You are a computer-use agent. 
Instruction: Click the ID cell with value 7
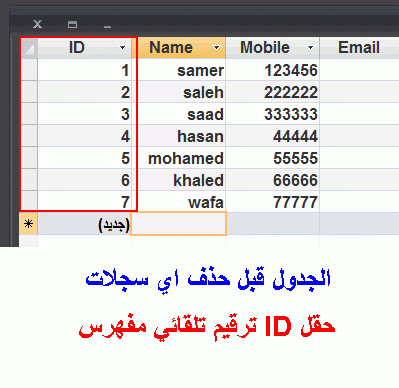pyautogui.click(x=85, y=201)
